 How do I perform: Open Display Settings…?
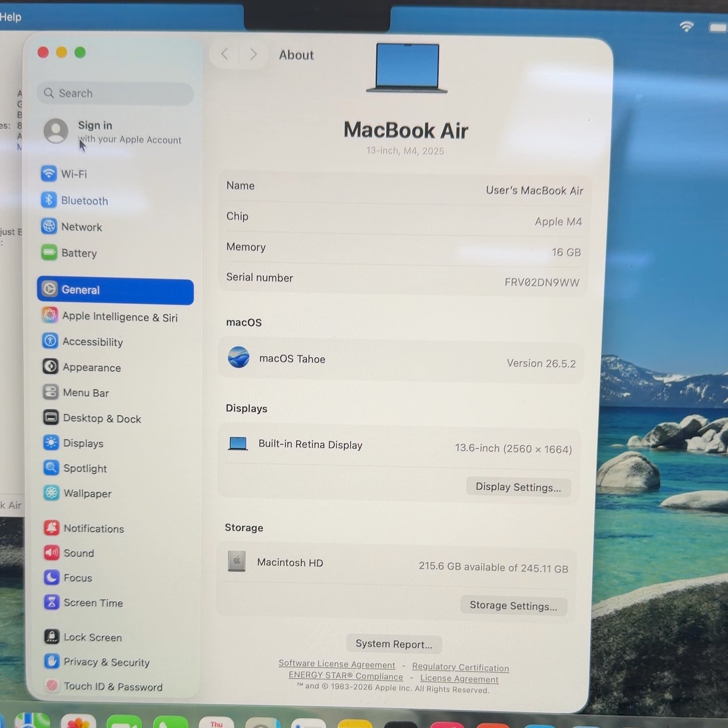click(518, 487)
